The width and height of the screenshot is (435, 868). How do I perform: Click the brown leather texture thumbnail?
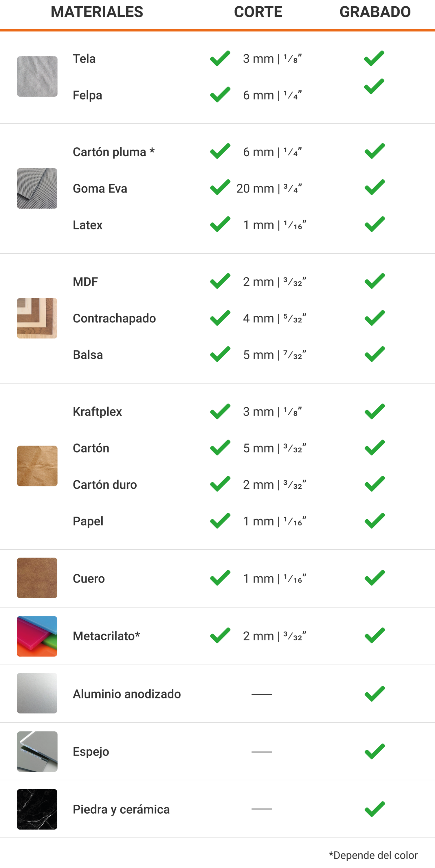[37, 578]
